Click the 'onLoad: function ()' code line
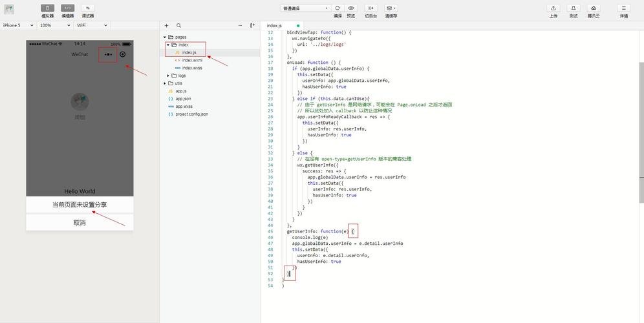The width and height of the screenshot is (644, 323). tap(314, 63)
